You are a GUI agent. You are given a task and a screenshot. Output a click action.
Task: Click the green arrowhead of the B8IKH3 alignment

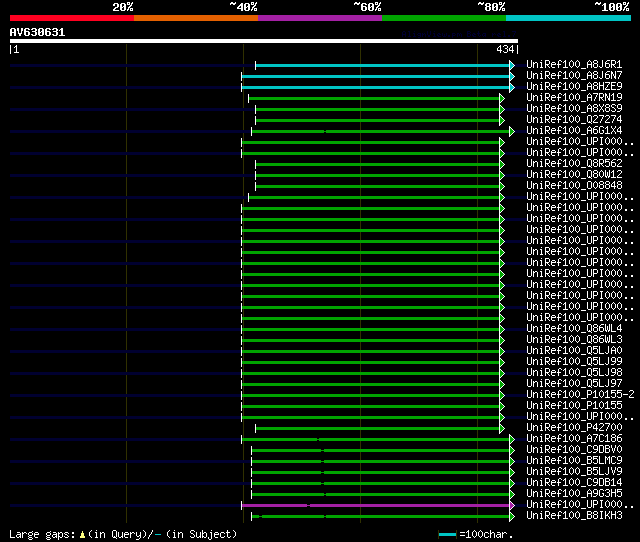pos(512,517)
